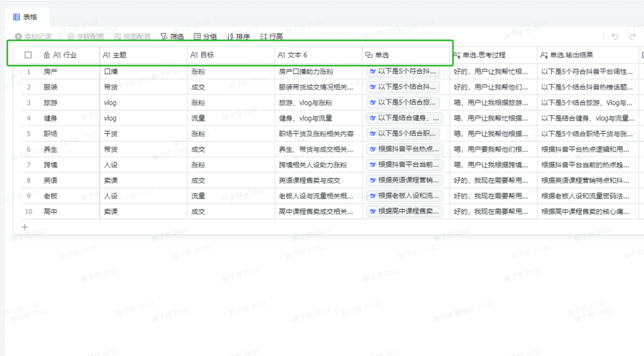Click the 筛选 filter icon in toolbar
Image resolution: width=644 pixels, height=356 pixels.
tap(164, 37)
